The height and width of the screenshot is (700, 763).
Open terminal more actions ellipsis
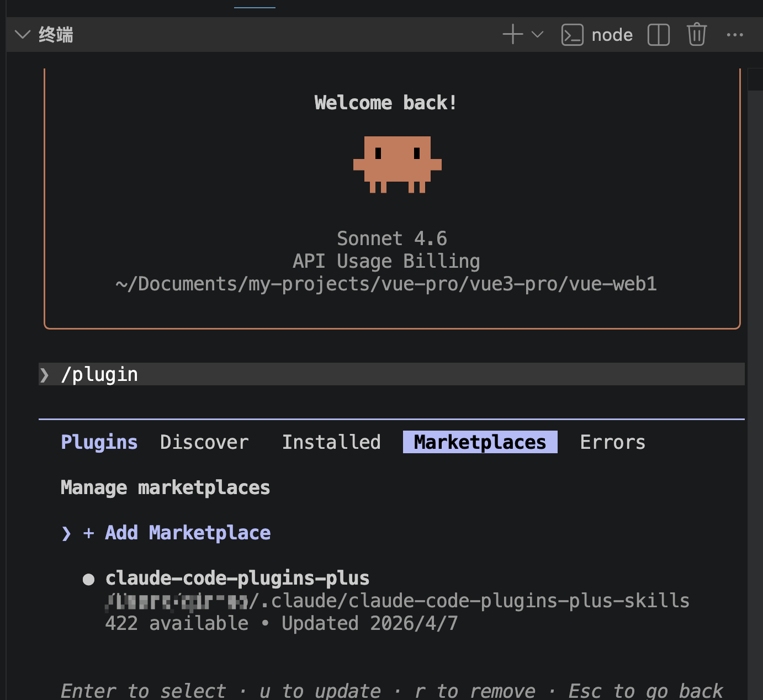735,35
